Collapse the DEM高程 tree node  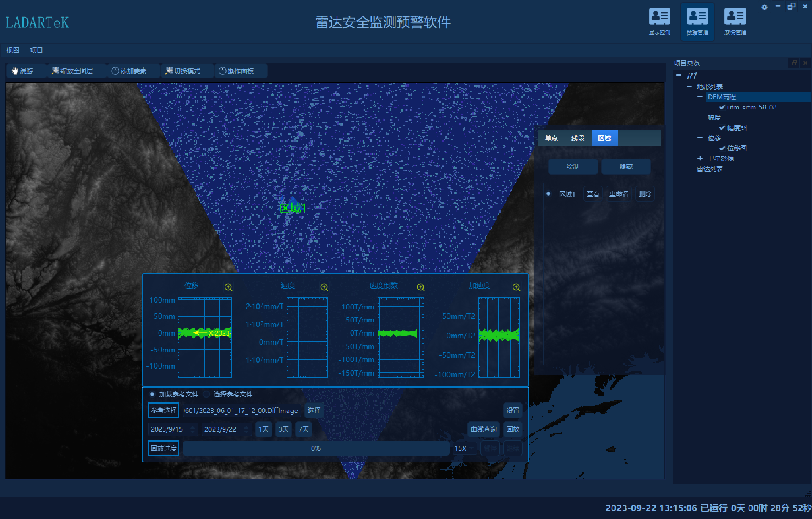click(700, 97)
